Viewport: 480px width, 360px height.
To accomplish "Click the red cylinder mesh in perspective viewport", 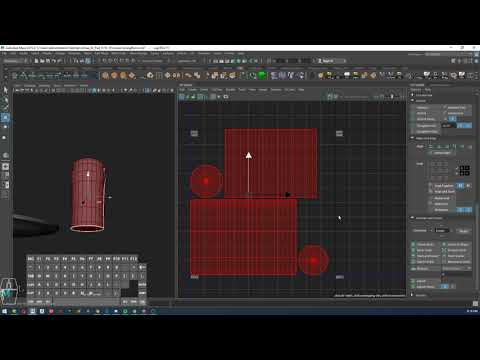I will (87, 195).
